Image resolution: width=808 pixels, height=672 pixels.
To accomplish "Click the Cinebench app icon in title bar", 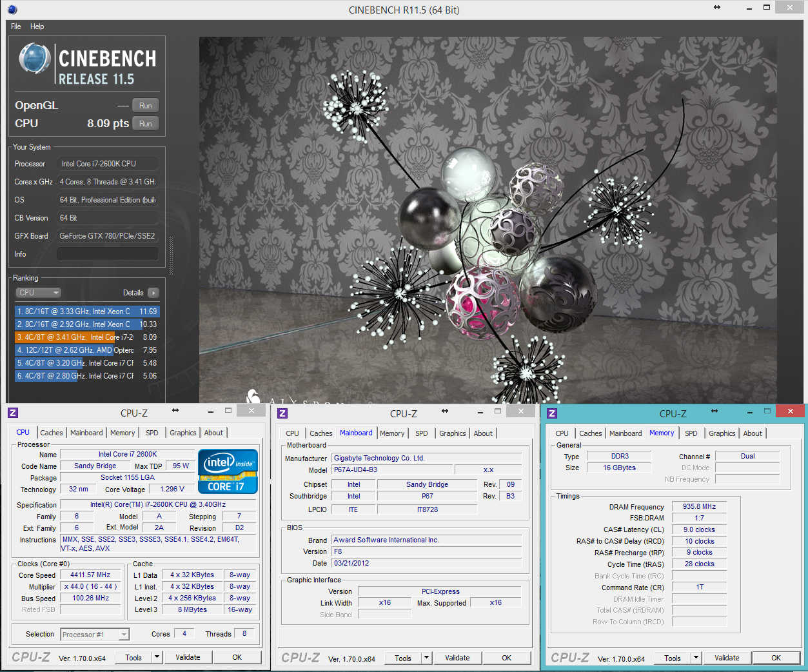I will click(12, 9).
